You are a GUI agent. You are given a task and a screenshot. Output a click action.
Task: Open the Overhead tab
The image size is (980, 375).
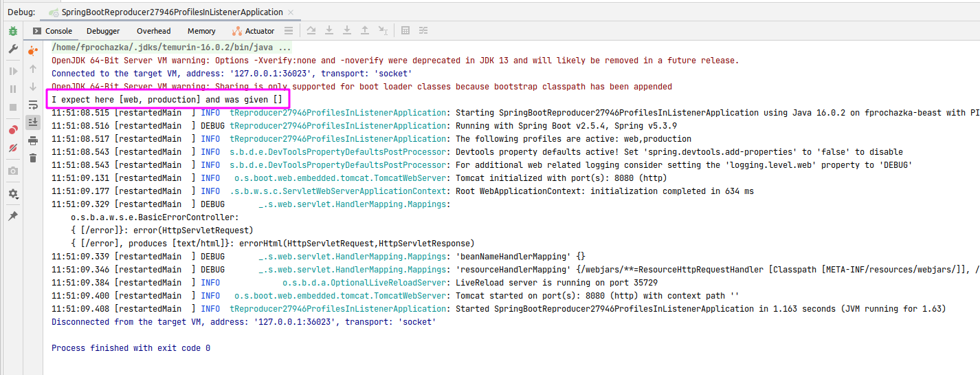click(x=154, y=31)
